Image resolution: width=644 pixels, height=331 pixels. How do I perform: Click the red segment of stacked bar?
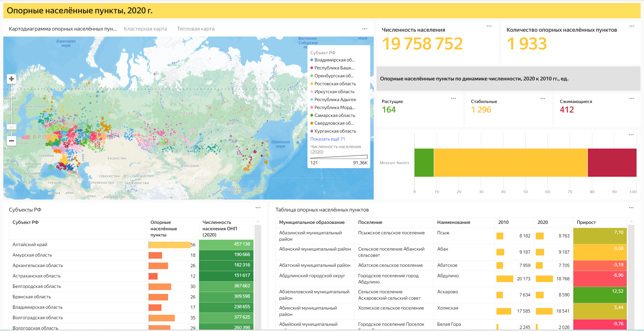(612, 163)
